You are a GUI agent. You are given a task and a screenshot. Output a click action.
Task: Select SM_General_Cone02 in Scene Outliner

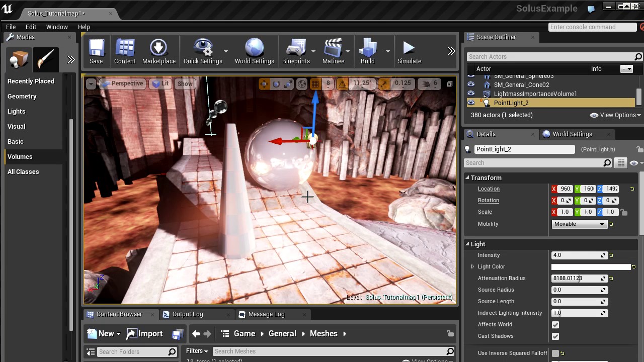click(522, 84)
